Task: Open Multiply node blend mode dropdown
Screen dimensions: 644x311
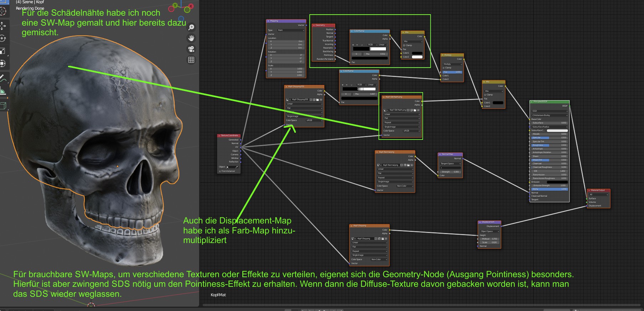Action: [x=452, y=64]
